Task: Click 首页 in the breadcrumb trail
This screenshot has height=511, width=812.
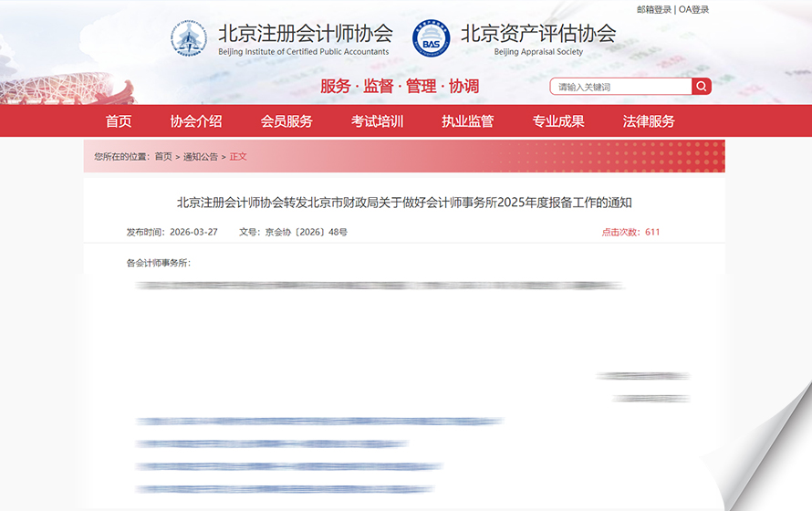Action: (x=162, y=157)
